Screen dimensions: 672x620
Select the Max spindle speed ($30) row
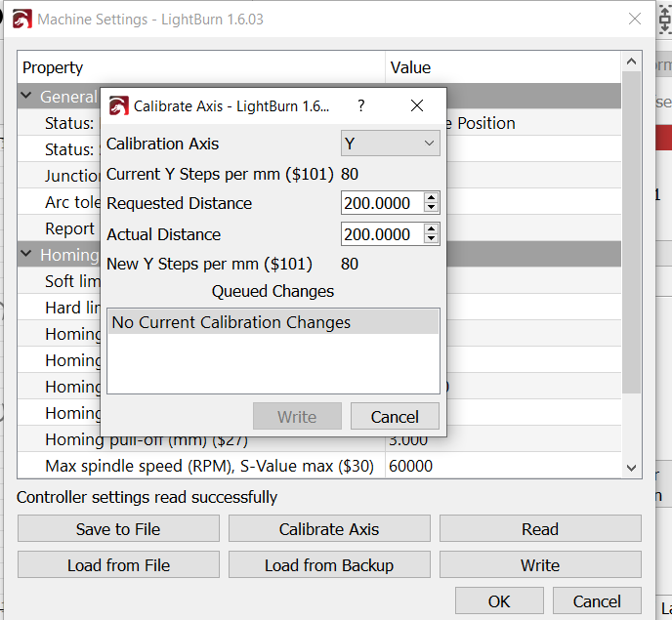319,466
